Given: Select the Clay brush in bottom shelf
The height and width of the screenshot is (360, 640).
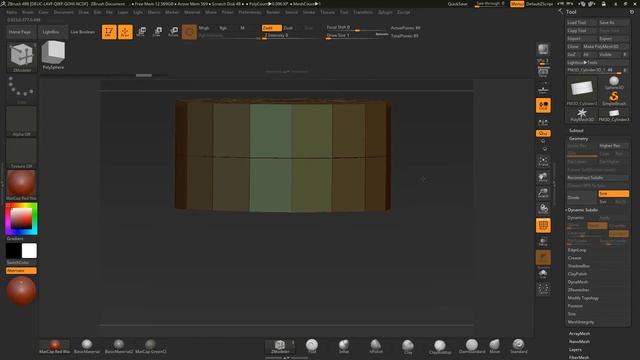Looking at the screenshot, I should coord(408,346).
